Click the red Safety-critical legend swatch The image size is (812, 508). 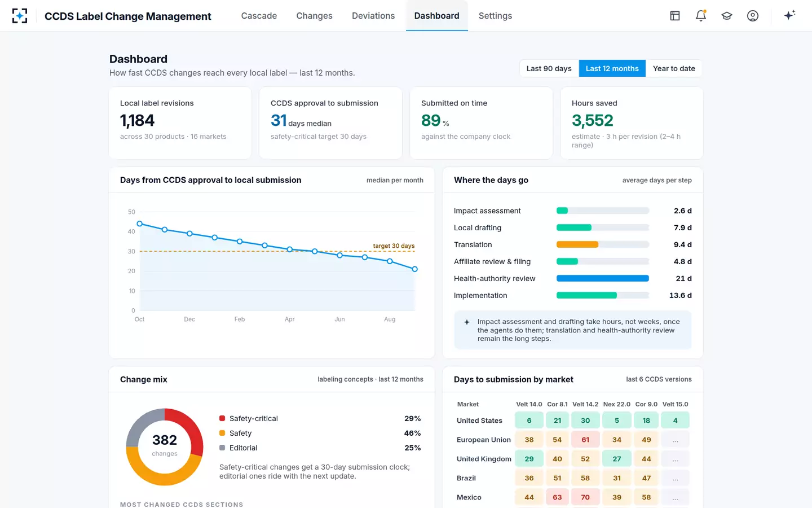(x=222, y=418)
